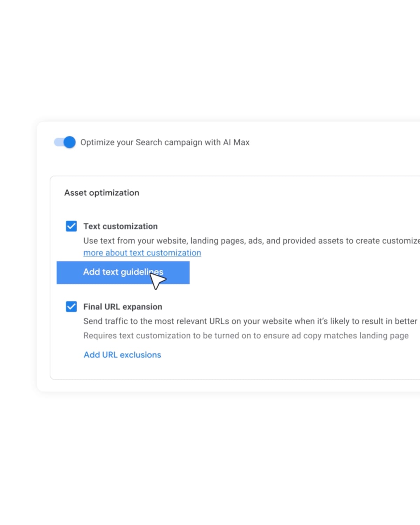The image size is (420, 525).
Task: Click the checked box beside Text customization
Action: tap(71, 226)
